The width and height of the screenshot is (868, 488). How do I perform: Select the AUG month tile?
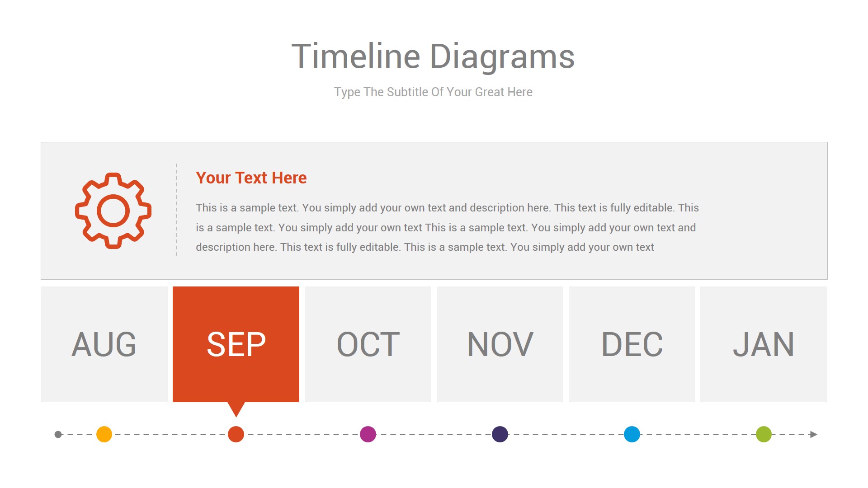pos(104,344)
